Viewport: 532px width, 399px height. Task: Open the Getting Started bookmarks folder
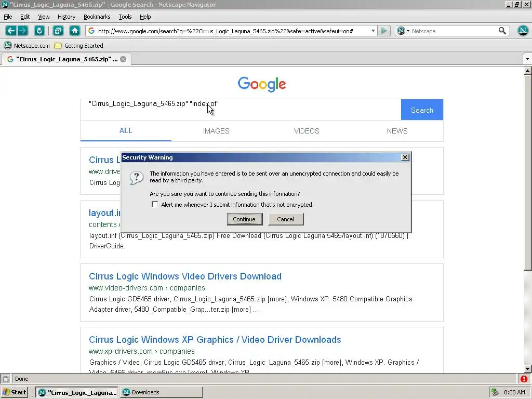click(x=79, y=46)
